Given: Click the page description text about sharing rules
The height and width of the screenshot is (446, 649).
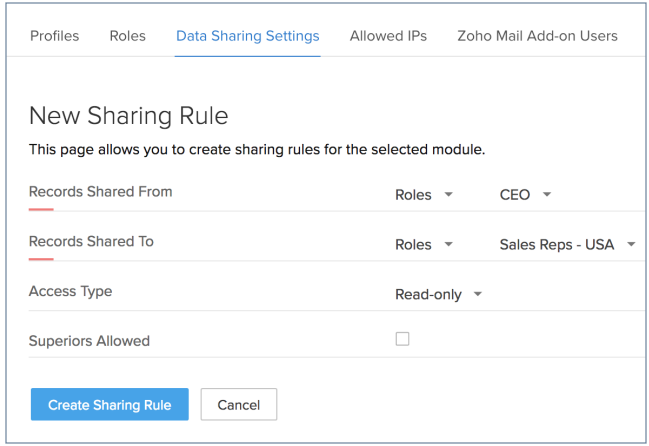Looking at the screenshot, I should click(257, 150).
